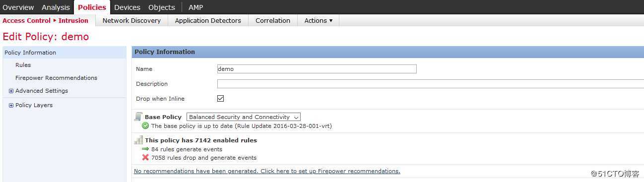Click the Firepower recommendations setup link
This screenshot has height=182, width=644.
[x=267, y=171]
